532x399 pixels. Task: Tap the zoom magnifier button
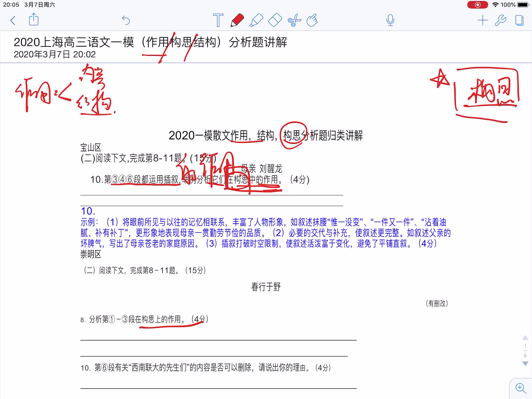pyautogui.click(x=521, y=388)
